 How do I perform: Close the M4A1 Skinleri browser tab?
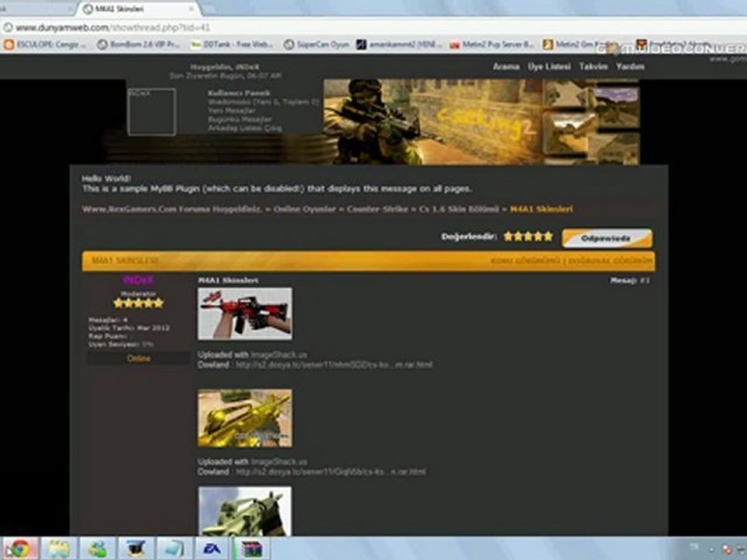191,9
